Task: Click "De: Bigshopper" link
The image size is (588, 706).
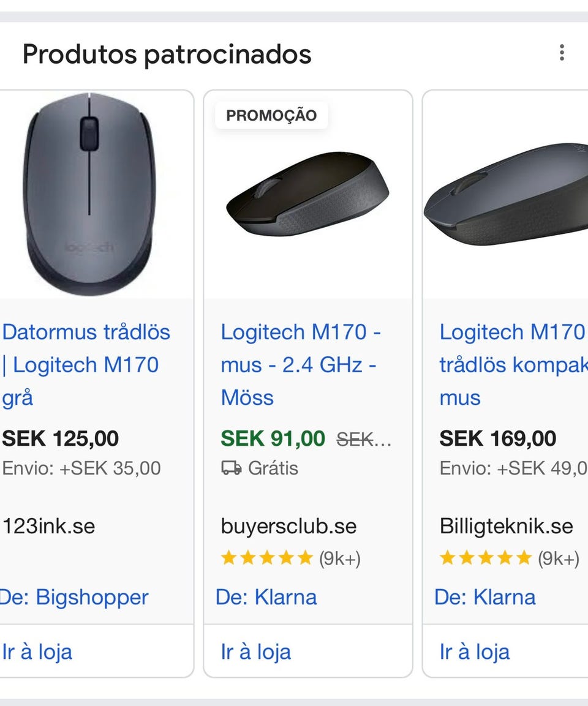Action: point(74,598)
